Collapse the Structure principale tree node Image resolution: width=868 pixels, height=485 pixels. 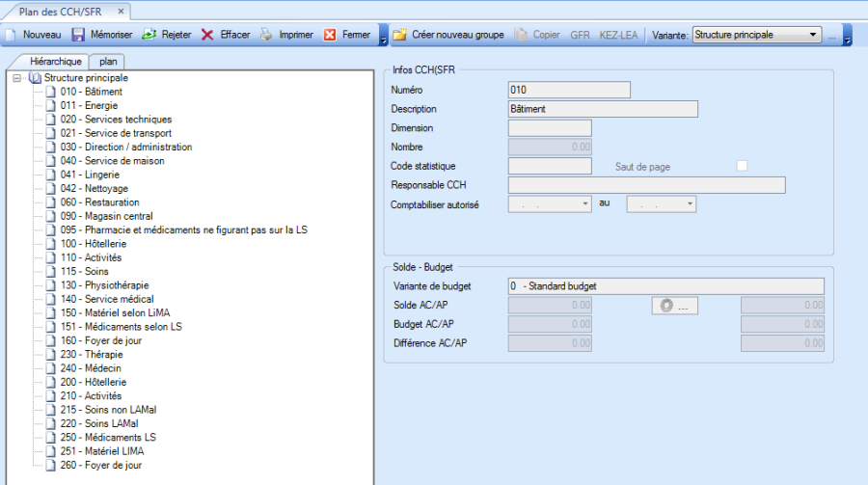tap(16, 78)
